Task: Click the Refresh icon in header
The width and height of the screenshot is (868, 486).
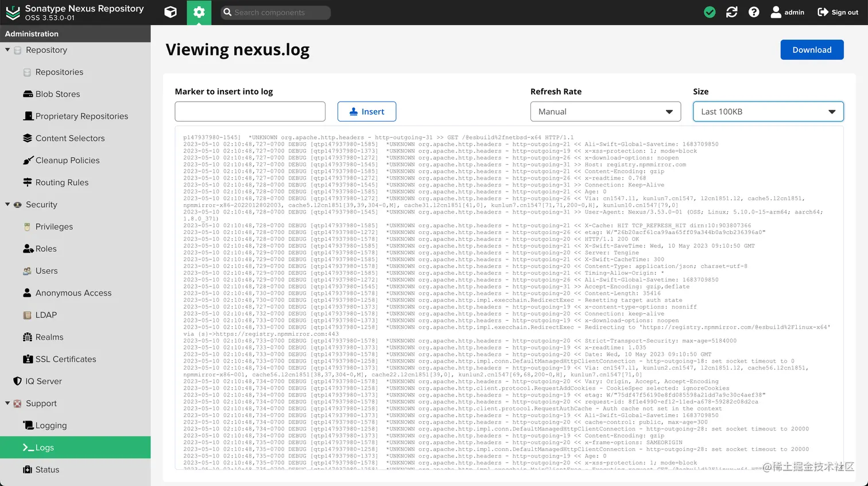Action: [732, 12]
